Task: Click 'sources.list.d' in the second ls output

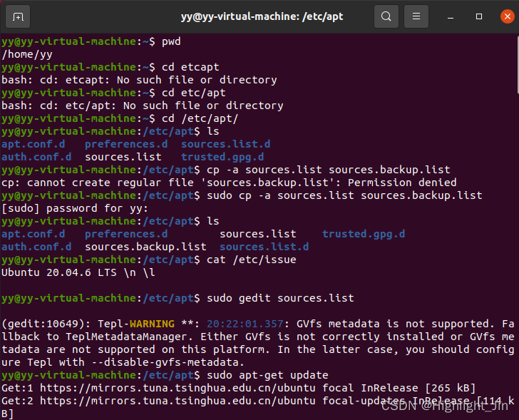Action: pos(264,247)
